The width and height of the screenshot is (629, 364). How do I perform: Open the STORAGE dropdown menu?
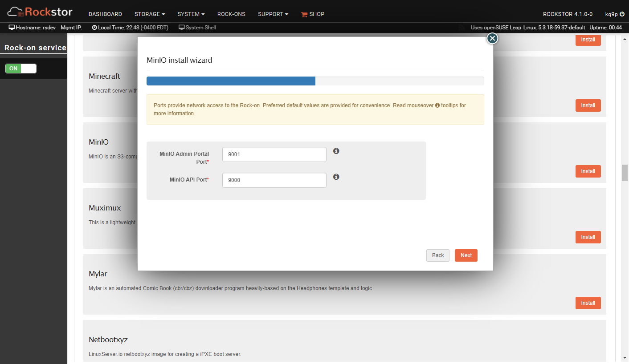coord(150,14)
